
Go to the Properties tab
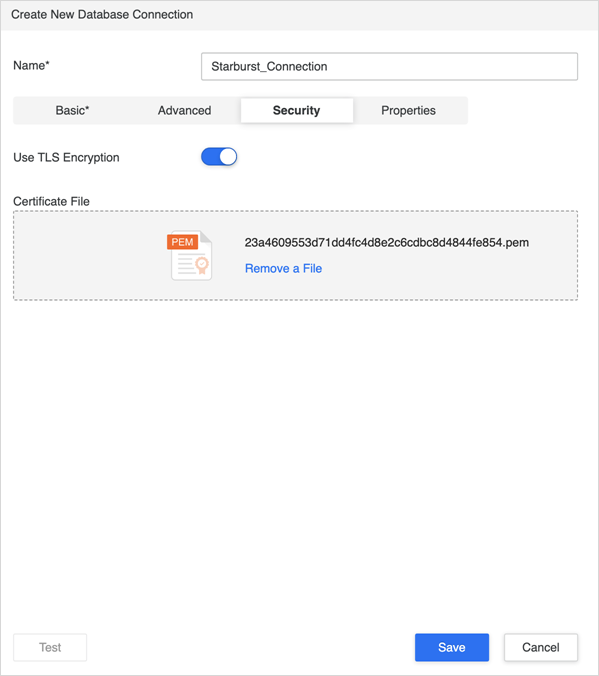(x=408, y=110)
